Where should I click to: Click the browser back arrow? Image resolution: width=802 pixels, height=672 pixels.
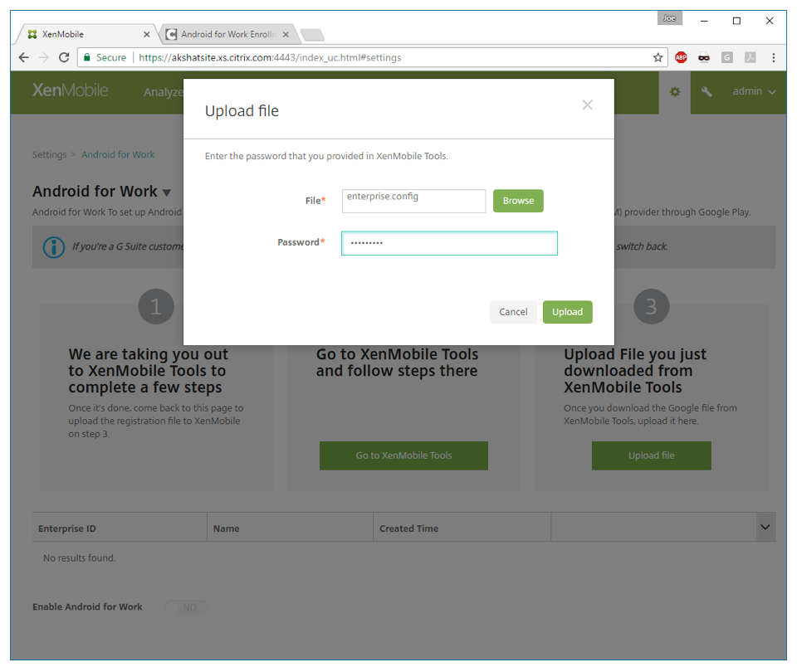click(x=23, y=58)
